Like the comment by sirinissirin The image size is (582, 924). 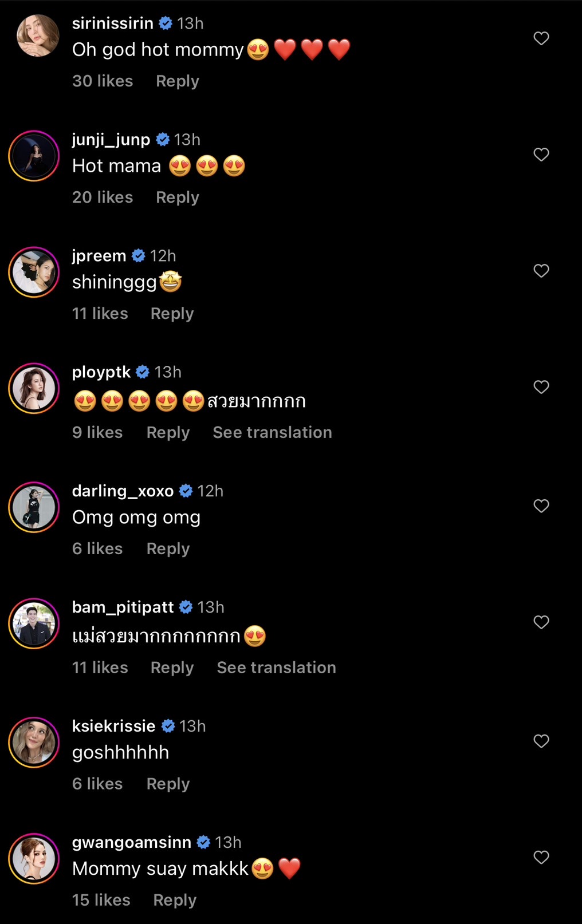coord(541,38)
